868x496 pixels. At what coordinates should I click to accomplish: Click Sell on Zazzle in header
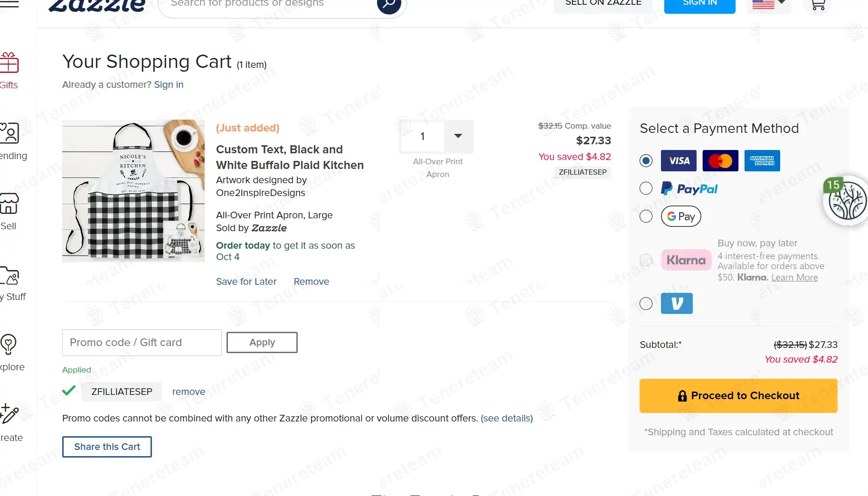603,4
